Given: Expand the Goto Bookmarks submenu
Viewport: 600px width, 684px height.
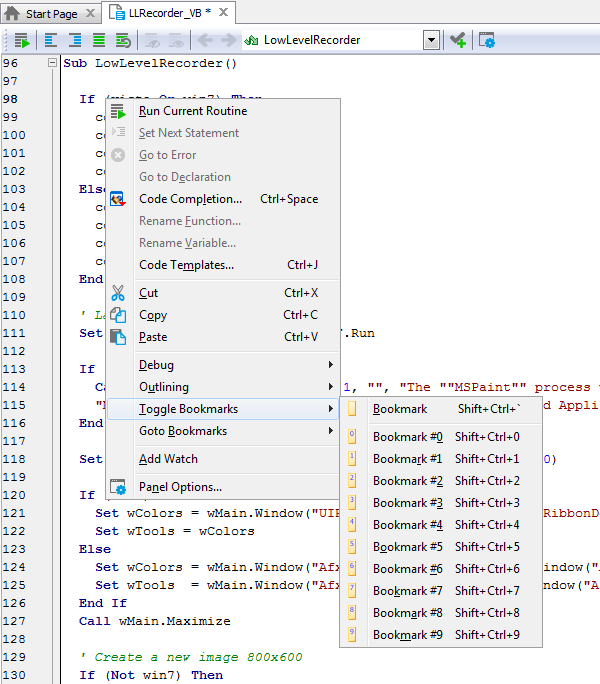Looking at the screenshot, I should coord(183,431).
